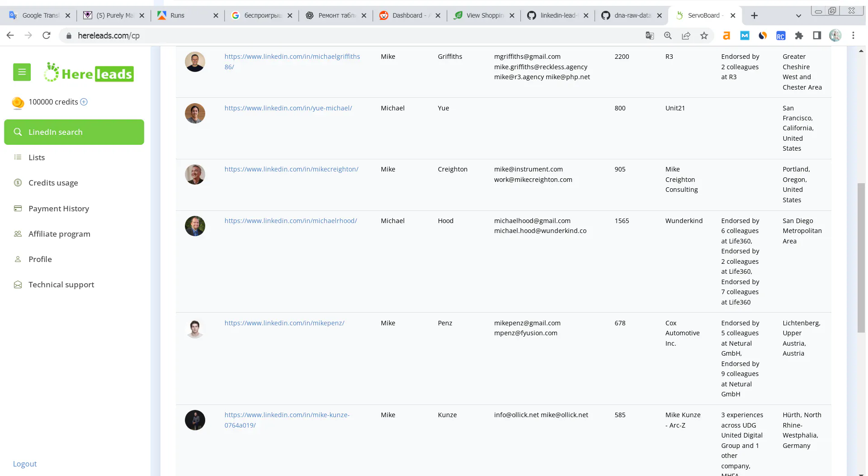Viewport: 868px width, 476px height.
Task: Click Mike Penz profile photo thumbnail
Action: tap(195, 328)
